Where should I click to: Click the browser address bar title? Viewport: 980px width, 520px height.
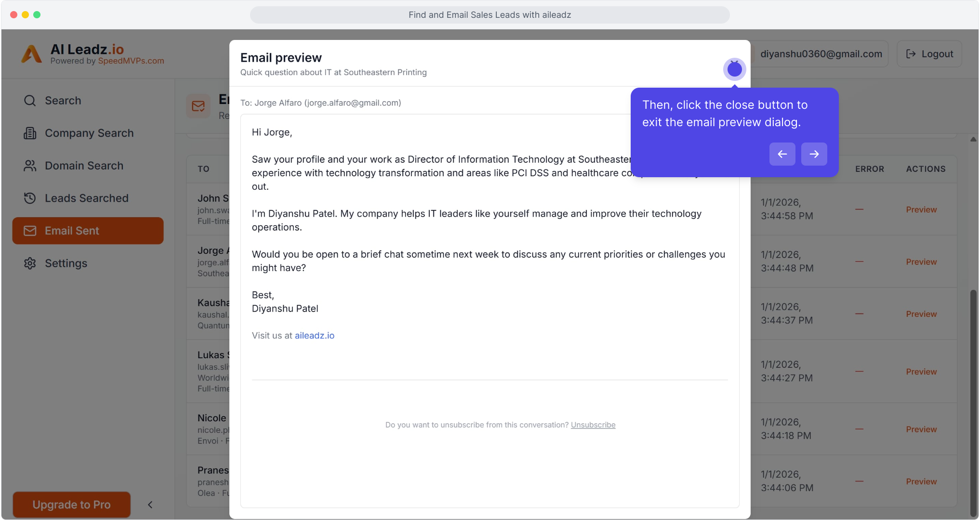(x=490, y=15)
